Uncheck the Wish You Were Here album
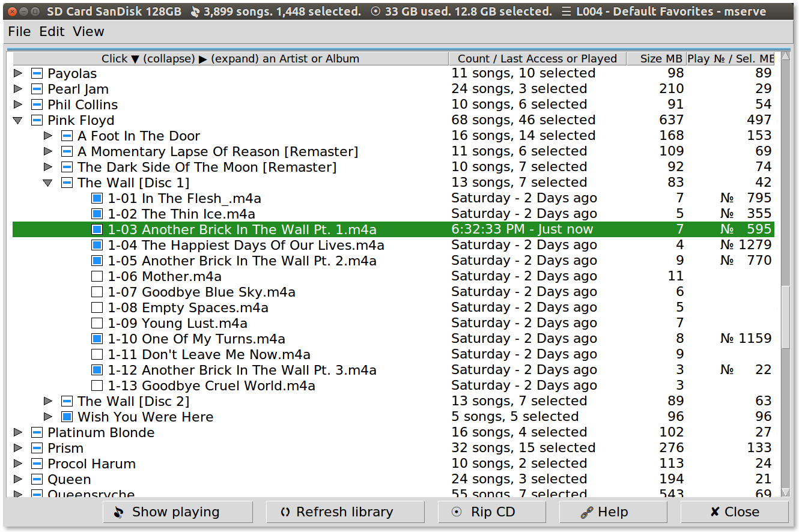The height and width of the screenshot is (532, 799). 67,417
